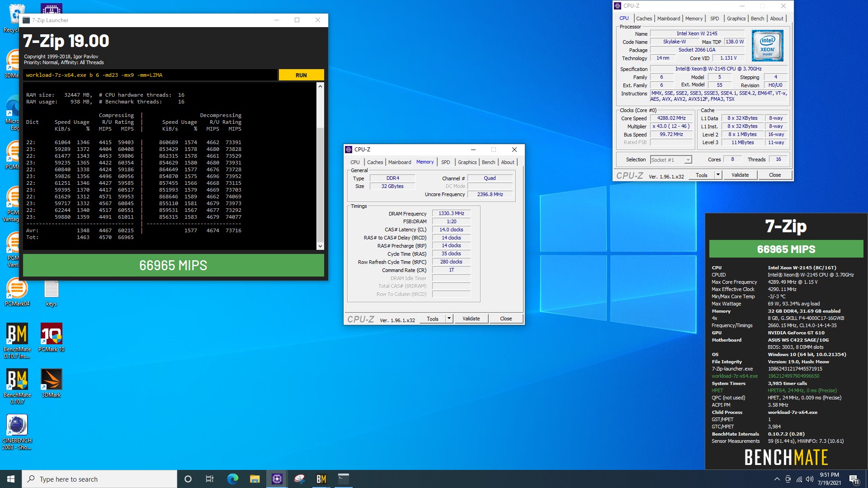
Task: Open the Windows Start menu
Action: coord(11,479)
